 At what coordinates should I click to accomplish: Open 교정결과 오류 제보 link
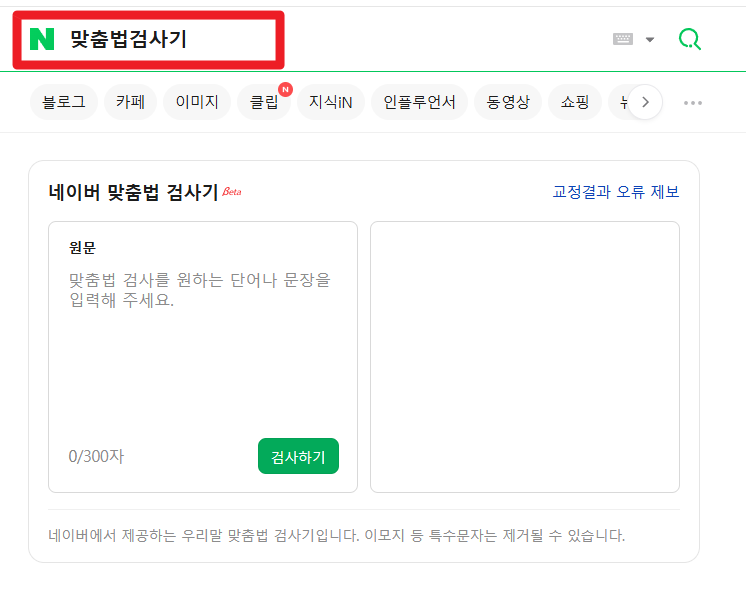tap(616, 192)
